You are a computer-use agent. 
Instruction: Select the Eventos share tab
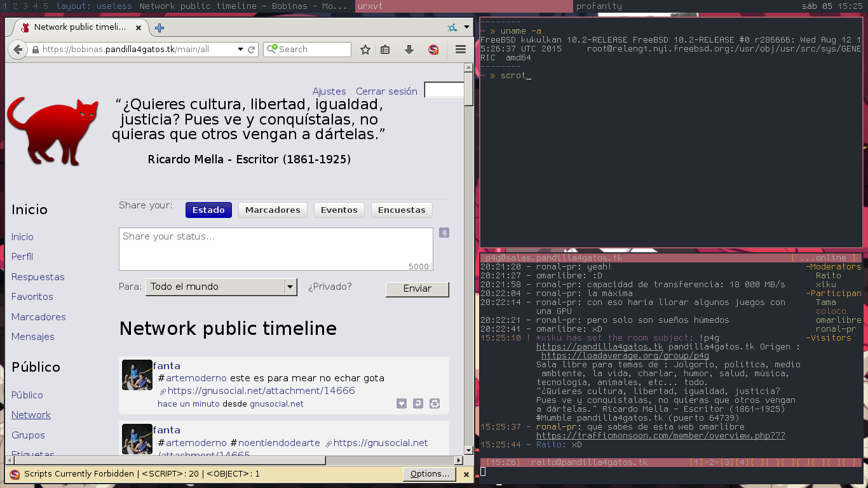(x=339, y=210)
